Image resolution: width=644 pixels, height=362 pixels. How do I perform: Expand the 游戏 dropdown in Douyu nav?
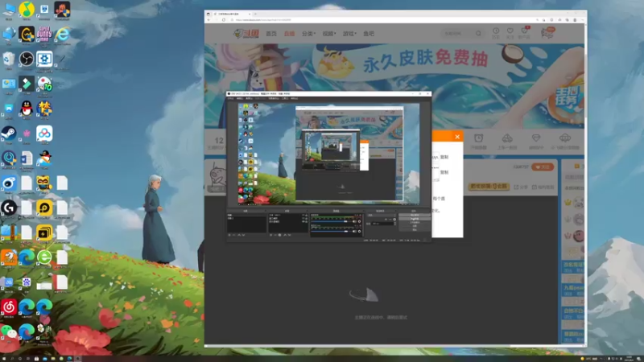[x=349, y=34]
